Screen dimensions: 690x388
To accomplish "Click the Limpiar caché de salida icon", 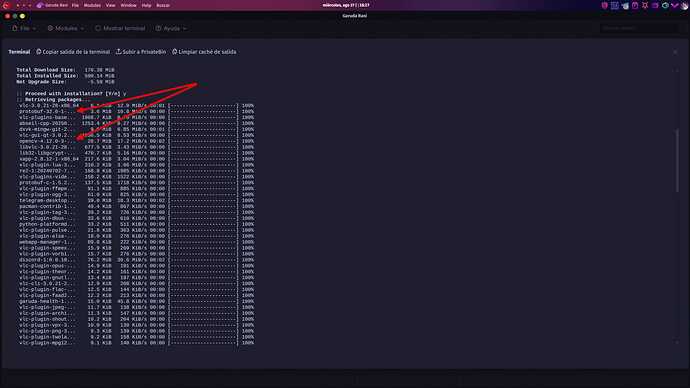I will (x=175, y=52).
